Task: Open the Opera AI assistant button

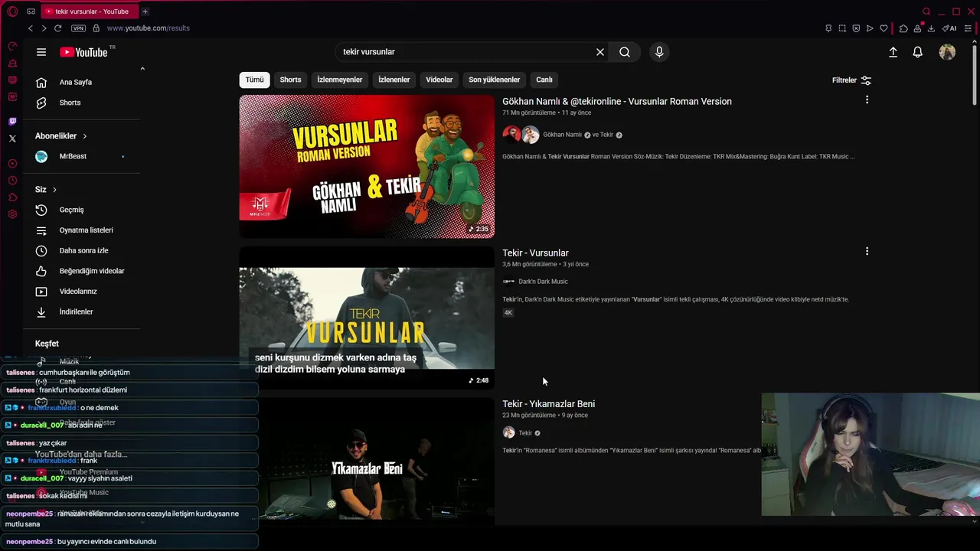Action: 950,28
